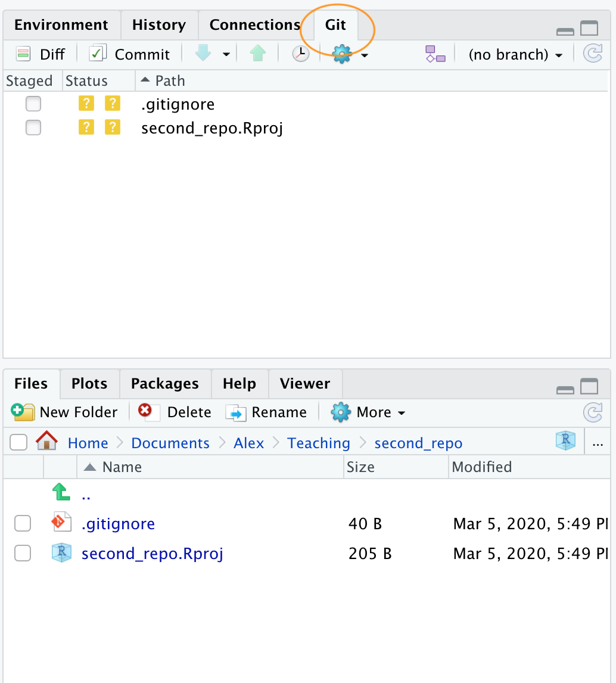Select .gitignore checkbox in Files pane
Screen dimensions: 616x683
[23, 523]
